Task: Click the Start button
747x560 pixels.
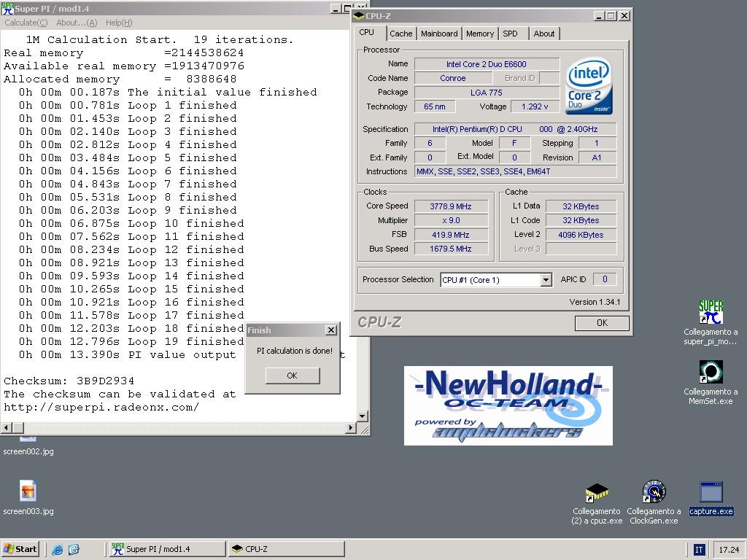Action: (20, 549)
